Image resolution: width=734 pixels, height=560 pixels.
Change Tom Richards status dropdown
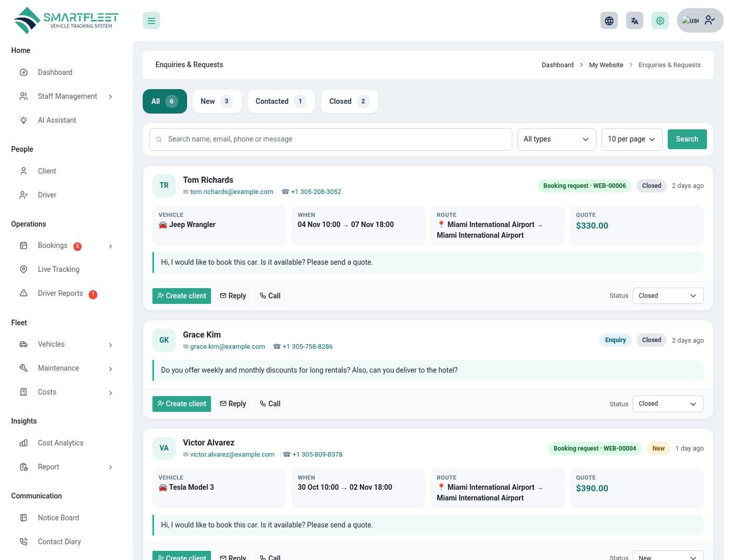(668, 295)
